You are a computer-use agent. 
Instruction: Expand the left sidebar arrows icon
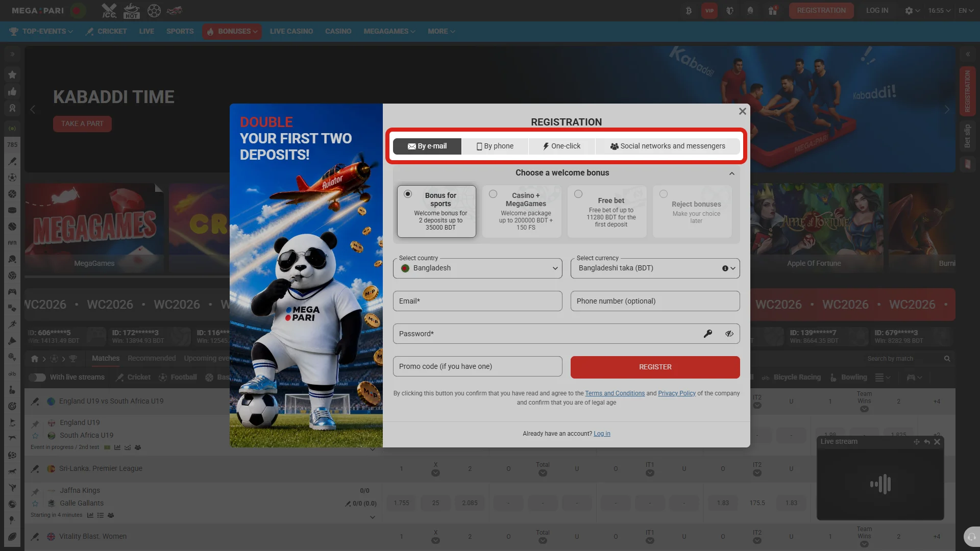12,54
